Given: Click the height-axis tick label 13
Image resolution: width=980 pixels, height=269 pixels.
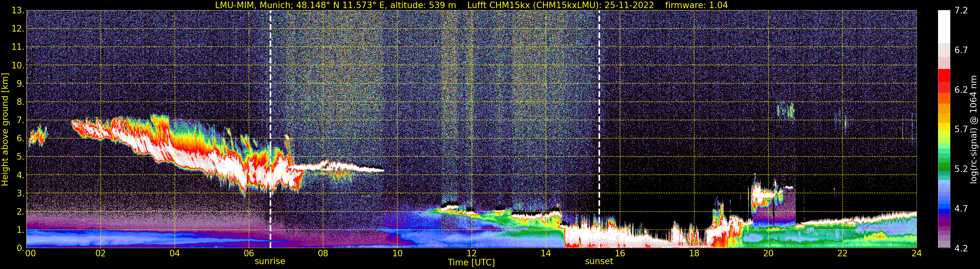Looking at the screenshot, I should (17, 11).
